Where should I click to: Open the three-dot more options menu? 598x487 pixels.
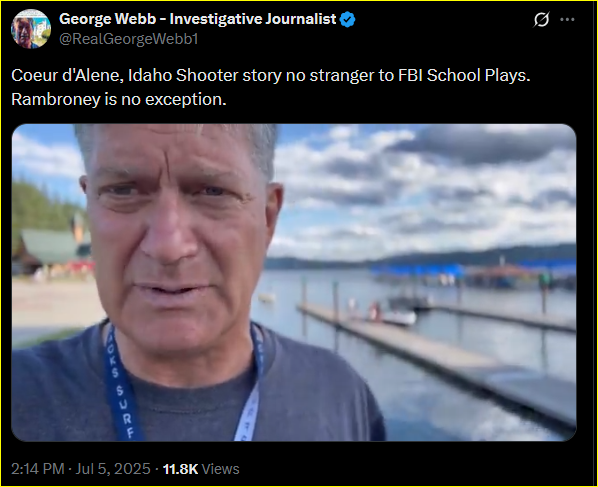point(567,19)
